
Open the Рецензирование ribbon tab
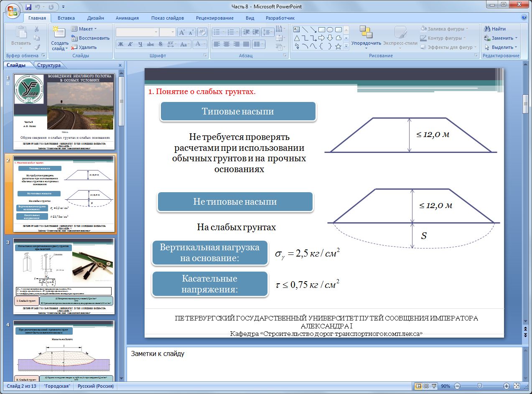(x=215, y=18)
